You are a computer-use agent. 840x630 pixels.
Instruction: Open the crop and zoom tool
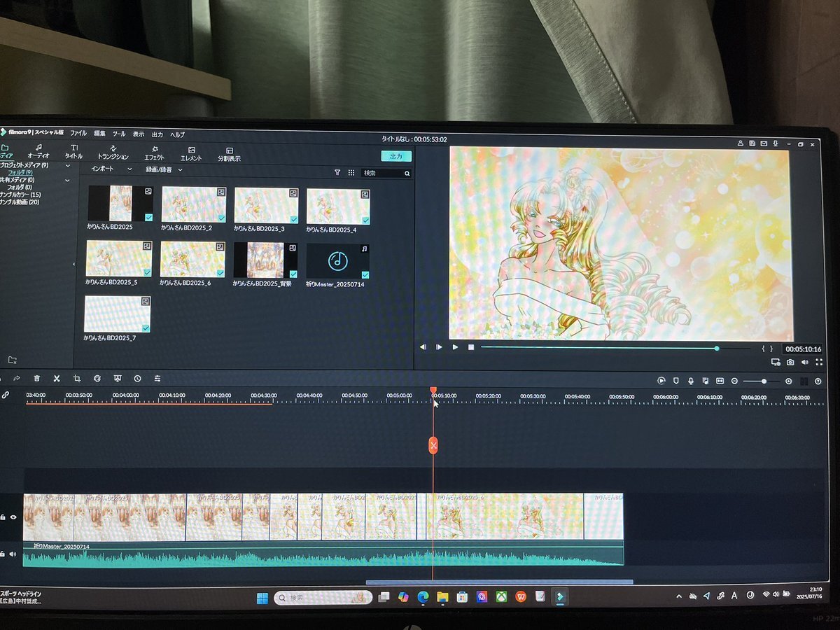(x=77, y=378)
